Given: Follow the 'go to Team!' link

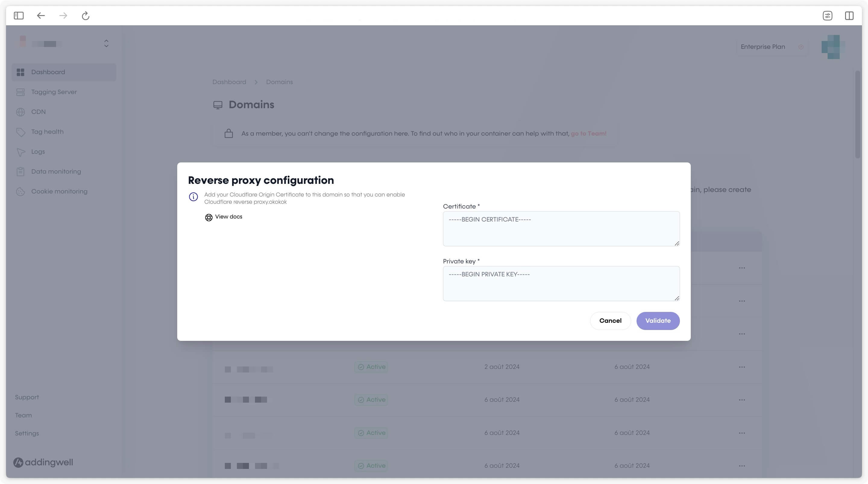Looking at the screenshot, I should click(588, 134).
